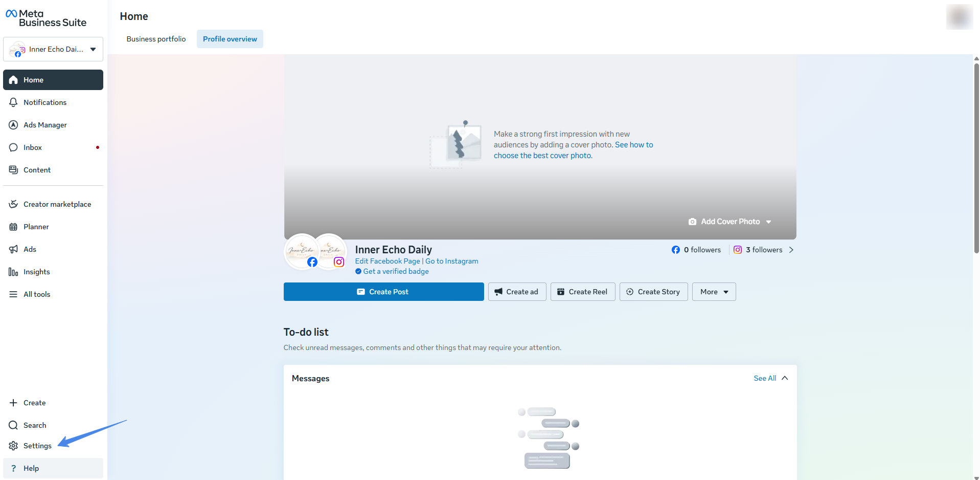Image resolution: width=980 pixels, height=480 pixels.
Task: Click the Create ad button
Action: [517, 292]
